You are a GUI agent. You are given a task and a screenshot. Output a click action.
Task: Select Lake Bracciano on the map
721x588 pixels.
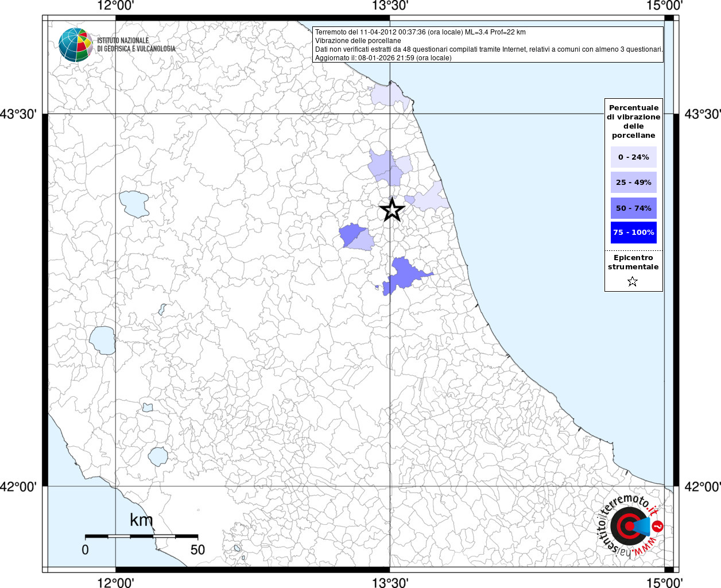157,457
